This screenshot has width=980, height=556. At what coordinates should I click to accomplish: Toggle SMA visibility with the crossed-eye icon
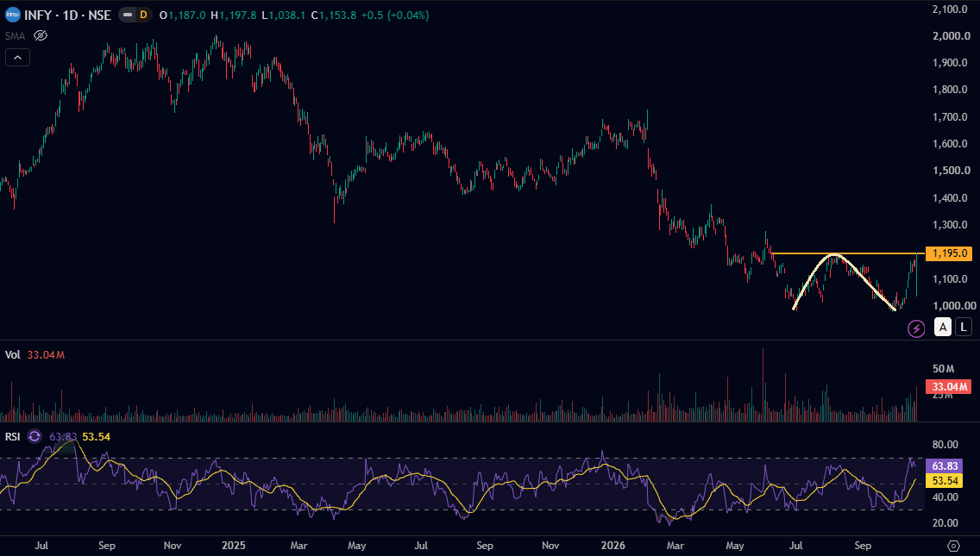pyautogui.click(x=41, y=35)
